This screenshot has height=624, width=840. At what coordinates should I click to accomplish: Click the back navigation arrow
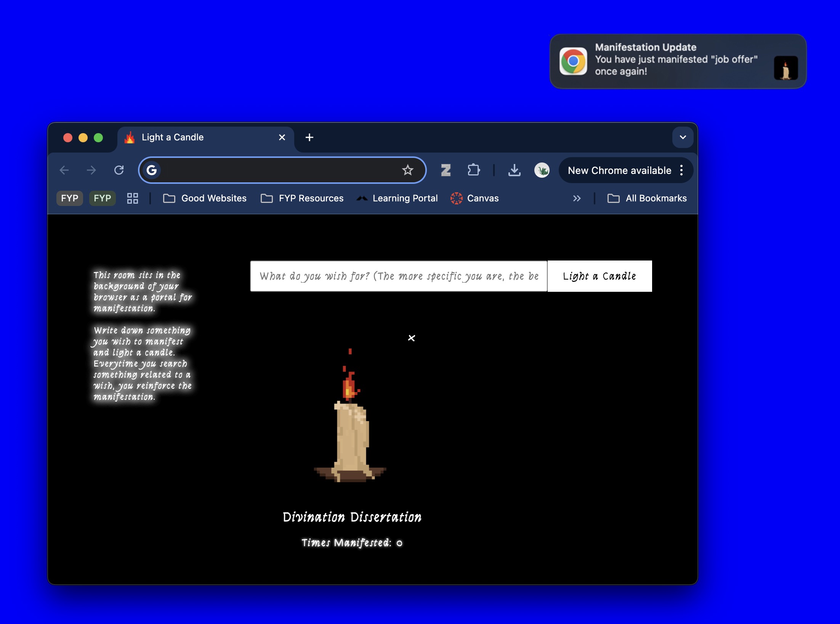pyautogui.click(x=64, y=170)
